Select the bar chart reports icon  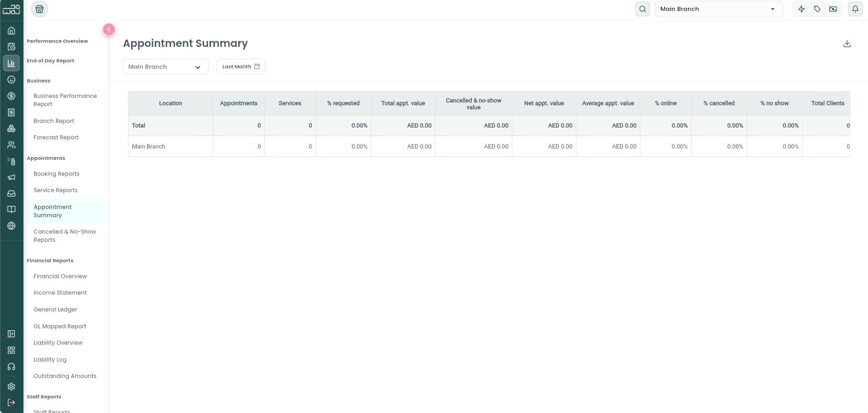tap(11, 63)
